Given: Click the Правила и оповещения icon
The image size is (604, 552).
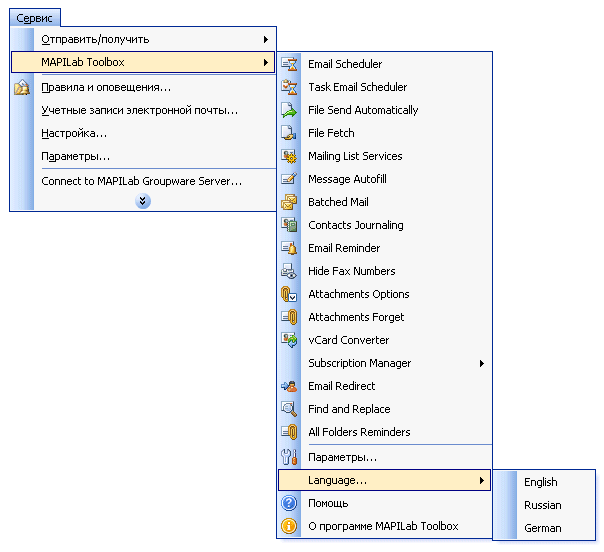Looking at the screenshot, I should [x=22, y=87].
